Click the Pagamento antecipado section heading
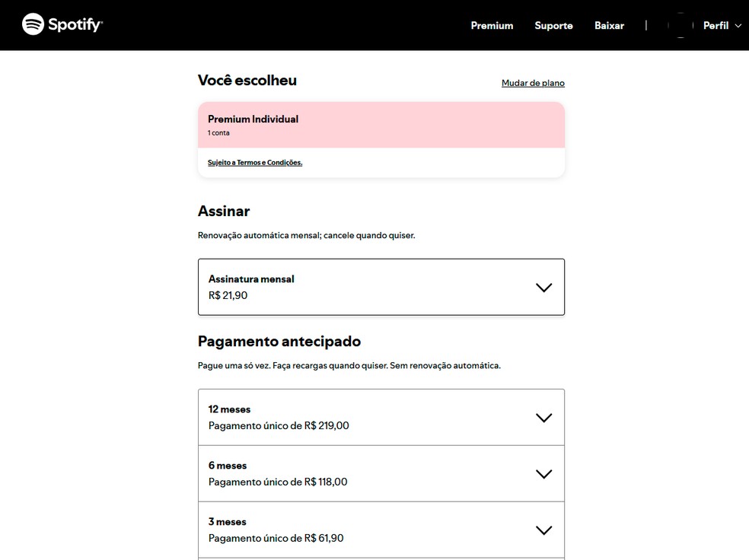The width and height of the screenshot is (749, 560). [279, 341]
